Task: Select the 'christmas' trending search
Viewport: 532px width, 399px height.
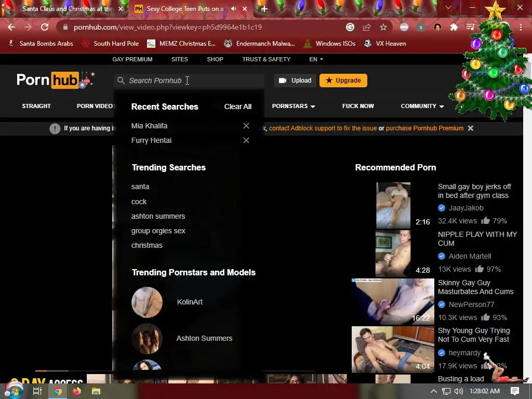Action: click(x=147, y=245)
